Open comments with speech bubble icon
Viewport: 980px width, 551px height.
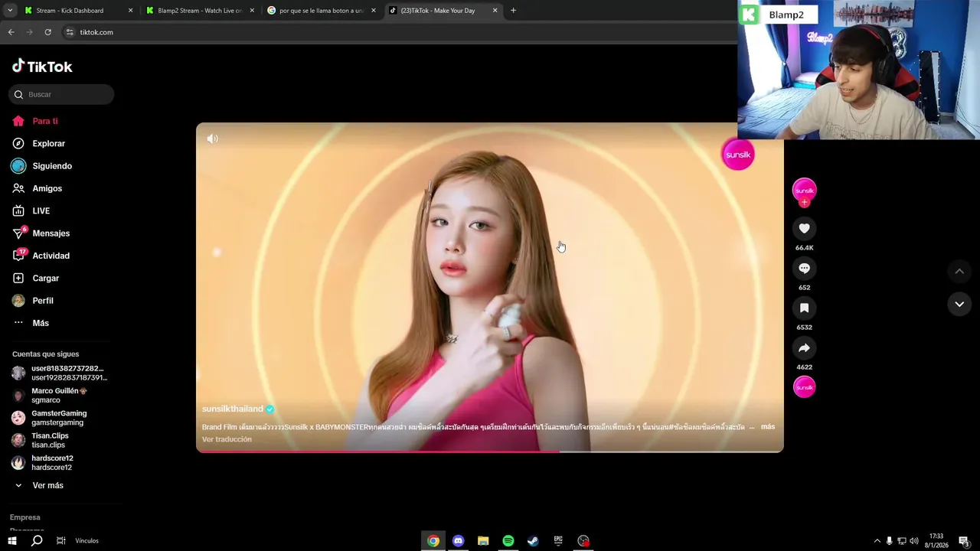(804, 268)
